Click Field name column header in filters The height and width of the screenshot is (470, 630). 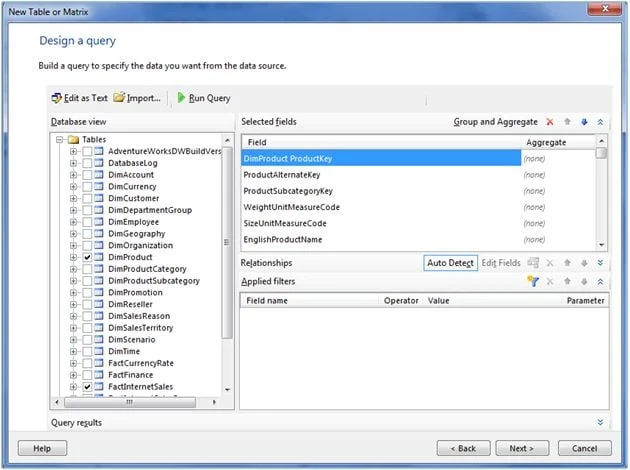(x=309, y=300)
